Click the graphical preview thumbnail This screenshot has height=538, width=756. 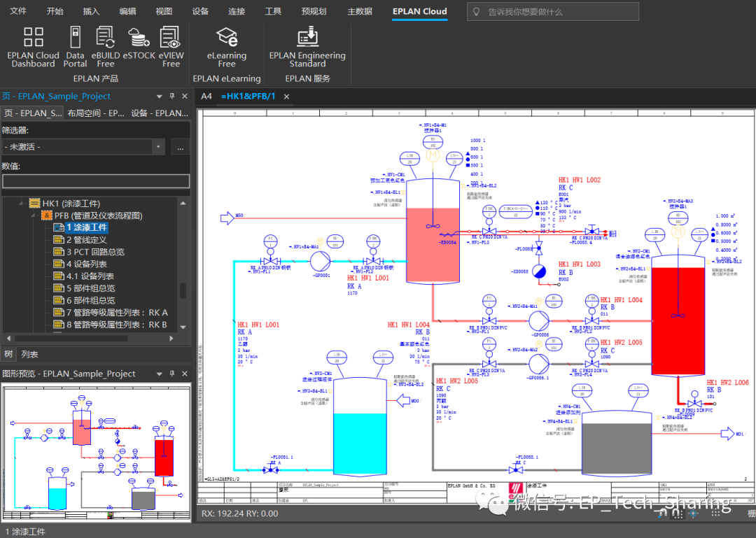(x=95, y=453)
